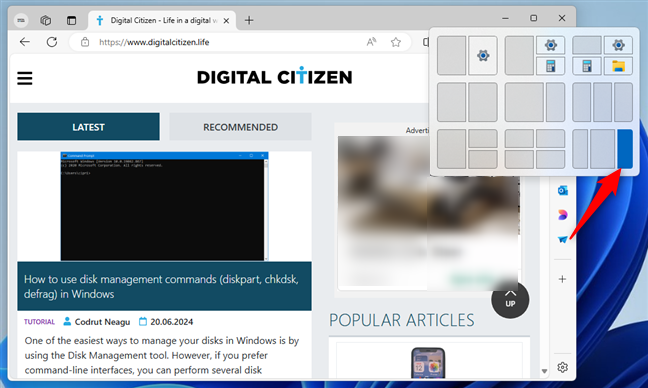Image resolution: width=648 pixels, height=388 pixels.
Task: Snap beside Settings in the two-zone suggested layout
Action: pos(451,55)
